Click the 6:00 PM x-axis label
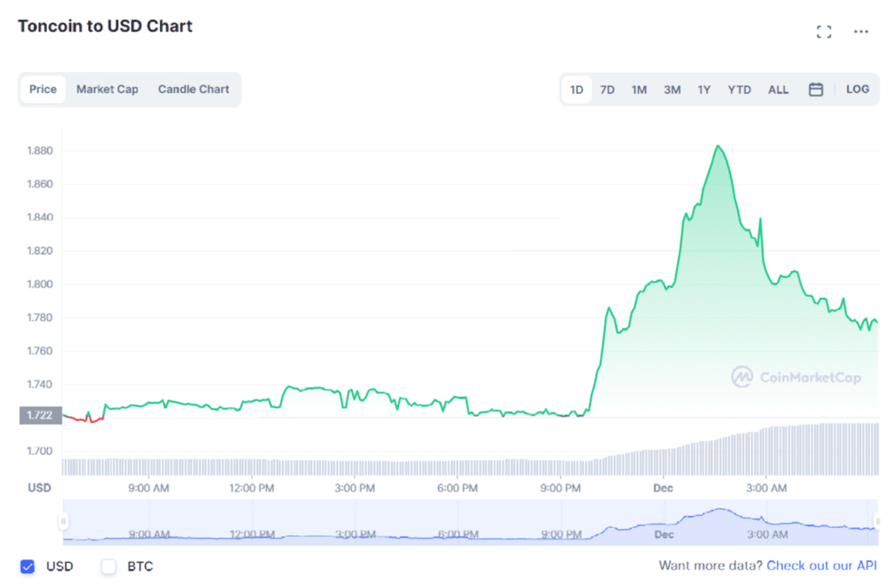The height and width of the screenshot is (588, 890). 457,488
